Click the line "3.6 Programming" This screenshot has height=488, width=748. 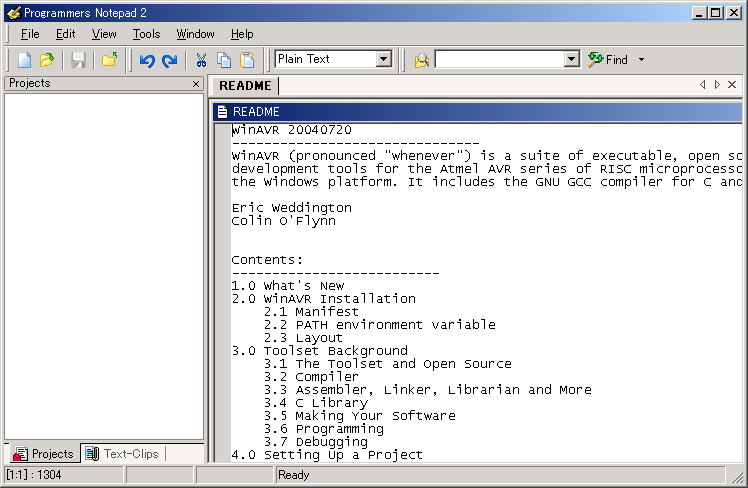tap(324, 429)
